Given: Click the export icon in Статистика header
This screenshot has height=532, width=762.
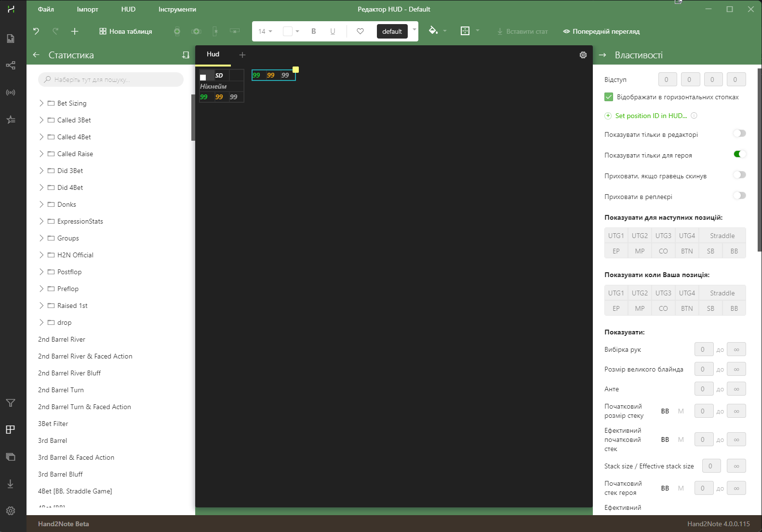Looking at the screenshot, I should click(x=186, y=55).
